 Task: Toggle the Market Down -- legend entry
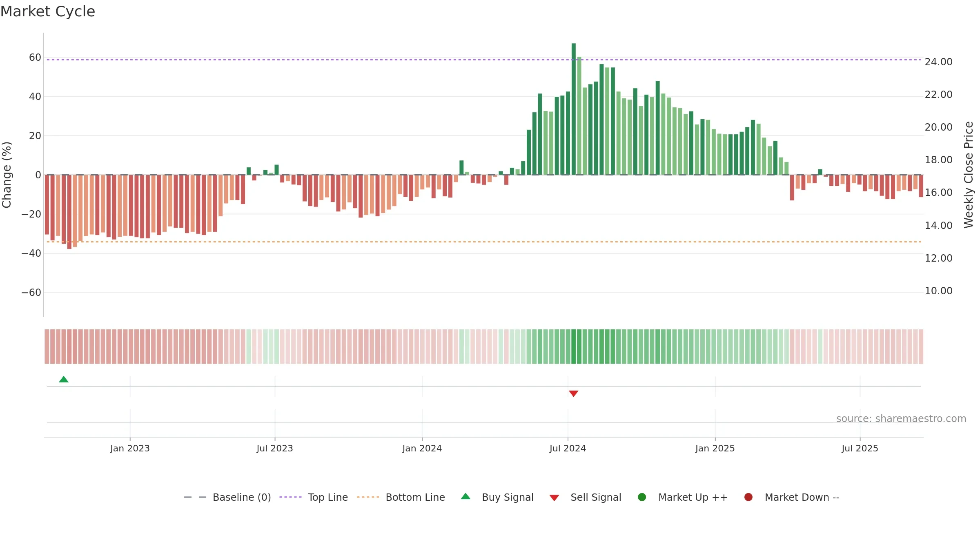pos(792,497)
